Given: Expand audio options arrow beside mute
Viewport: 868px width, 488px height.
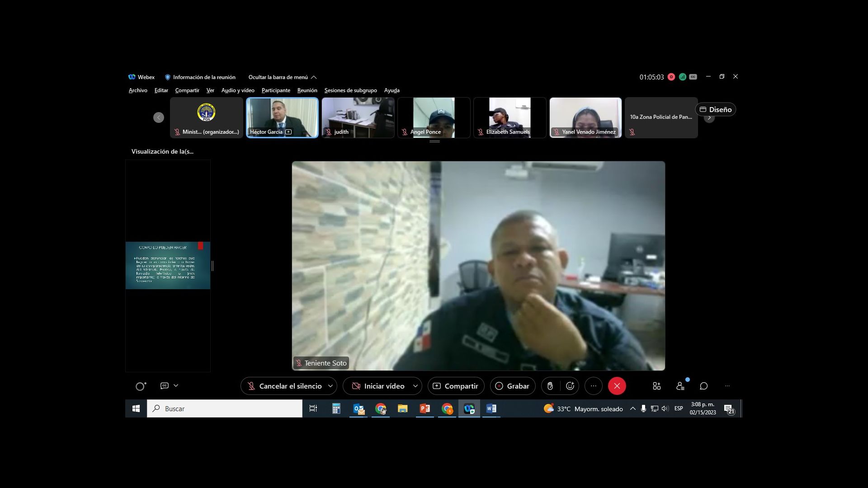Looking at the screenshot, I should click(330, 386).
